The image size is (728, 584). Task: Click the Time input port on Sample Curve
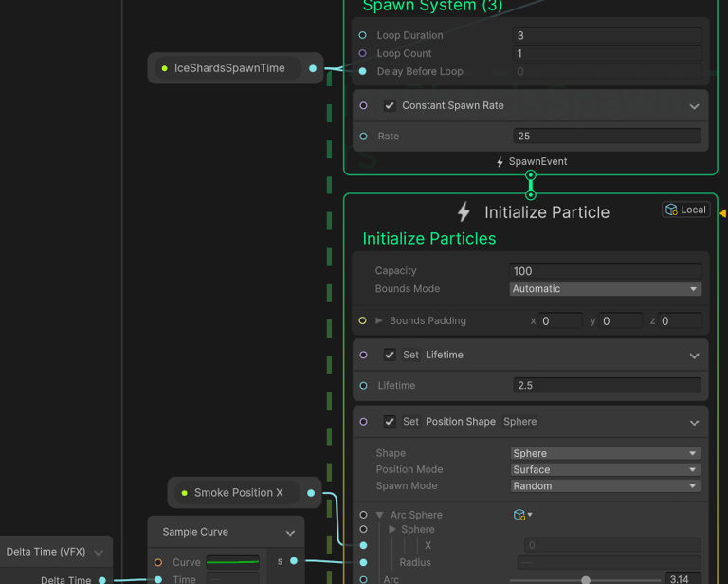pos(158,580)
